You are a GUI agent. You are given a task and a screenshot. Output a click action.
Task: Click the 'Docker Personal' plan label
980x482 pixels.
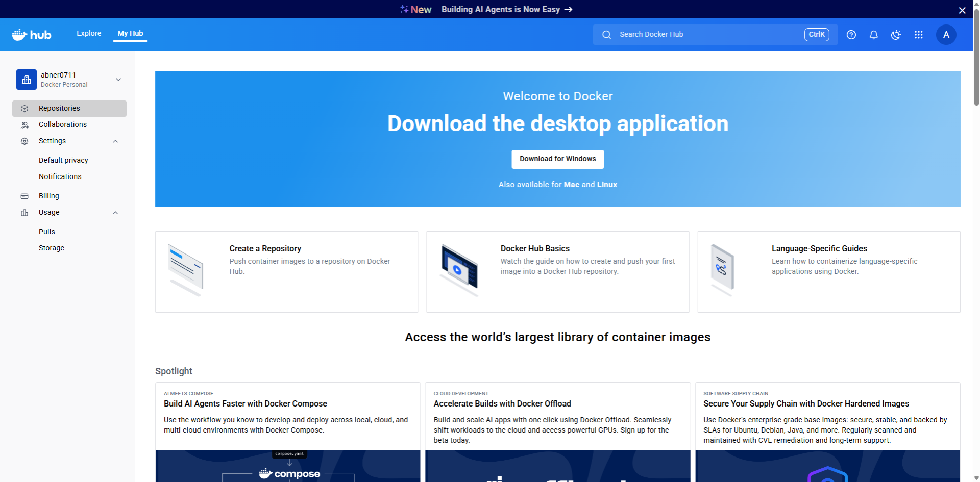pyautogui.click(x=64, y=85)
